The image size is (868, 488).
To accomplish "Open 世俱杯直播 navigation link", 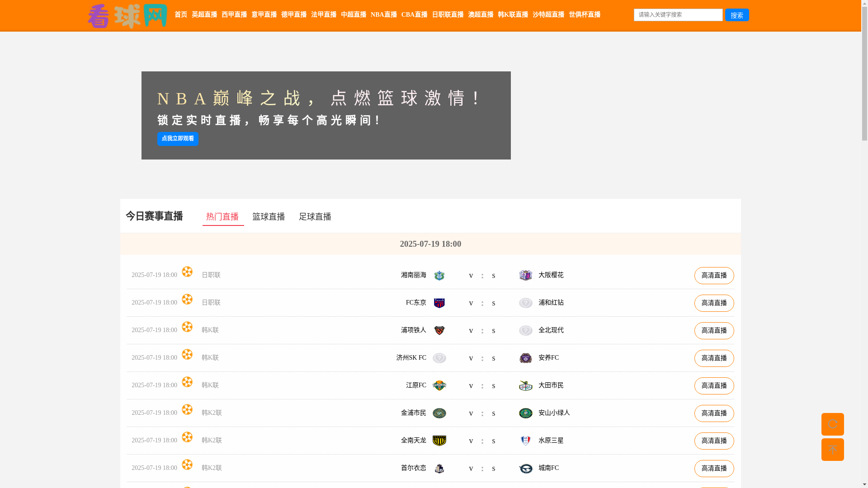I will point(585,15).
